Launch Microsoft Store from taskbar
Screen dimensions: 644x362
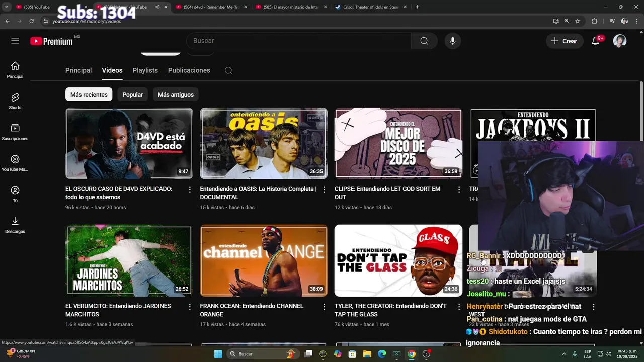[353, 354]
